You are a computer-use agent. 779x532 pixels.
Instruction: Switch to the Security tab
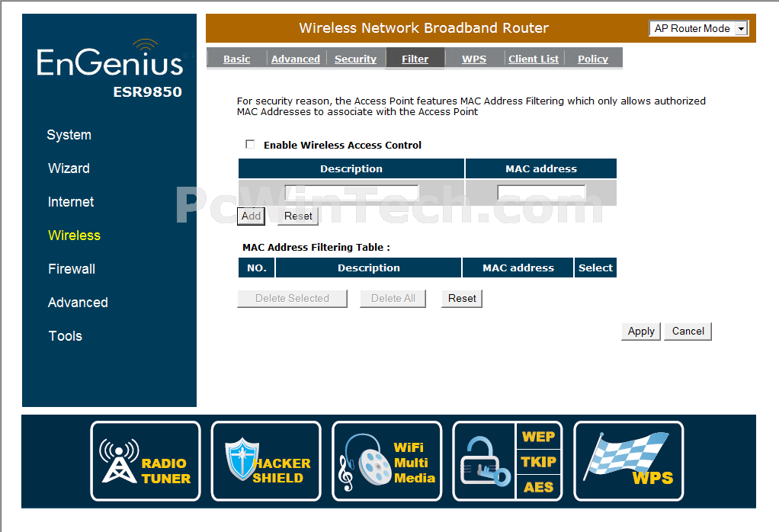tap(355, 59)
